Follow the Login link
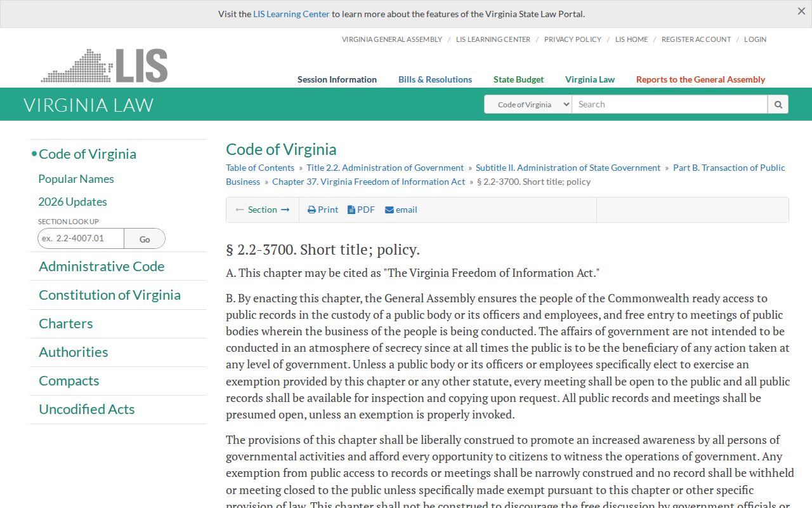812x508 pixels. click(755, 39)
